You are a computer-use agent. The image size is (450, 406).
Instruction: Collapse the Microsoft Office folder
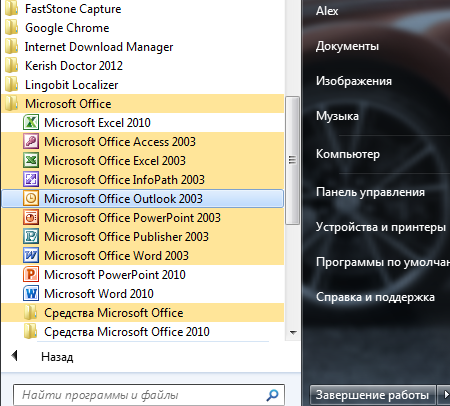coord(143,104)
